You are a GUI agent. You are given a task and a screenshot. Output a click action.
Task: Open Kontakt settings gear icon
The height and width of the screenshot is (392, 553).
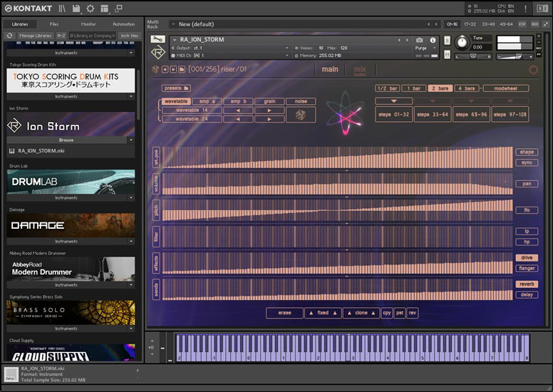coord(90,9)
